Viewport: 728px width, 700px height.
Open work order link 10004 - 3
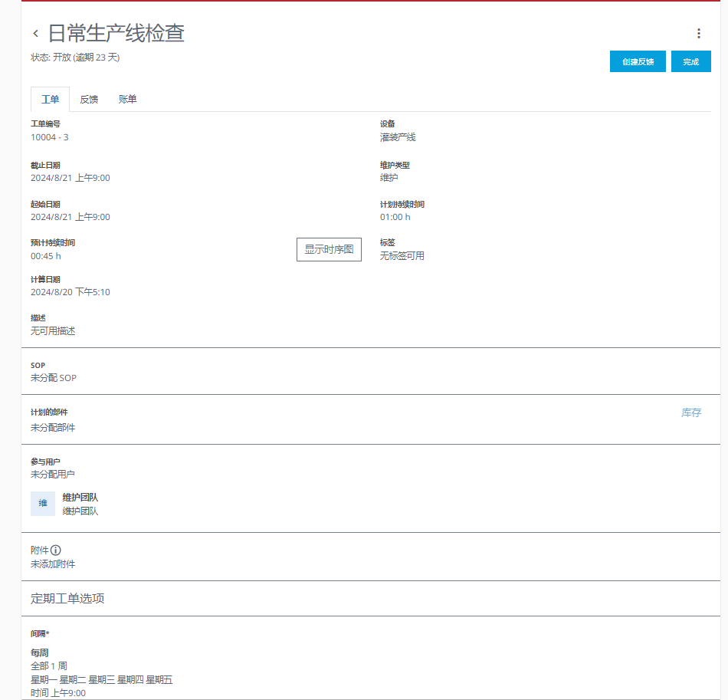click(x=49, y=137)
